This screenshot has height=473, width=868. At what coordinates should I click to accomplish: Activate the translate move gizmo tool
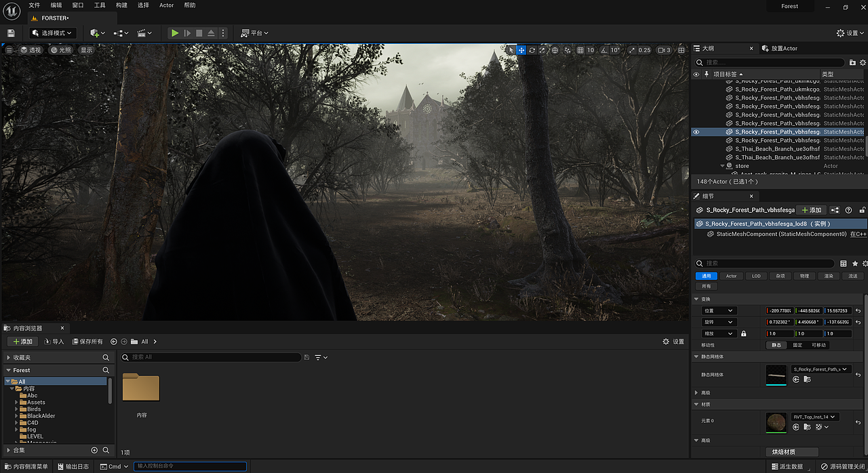tap(521, 50)
